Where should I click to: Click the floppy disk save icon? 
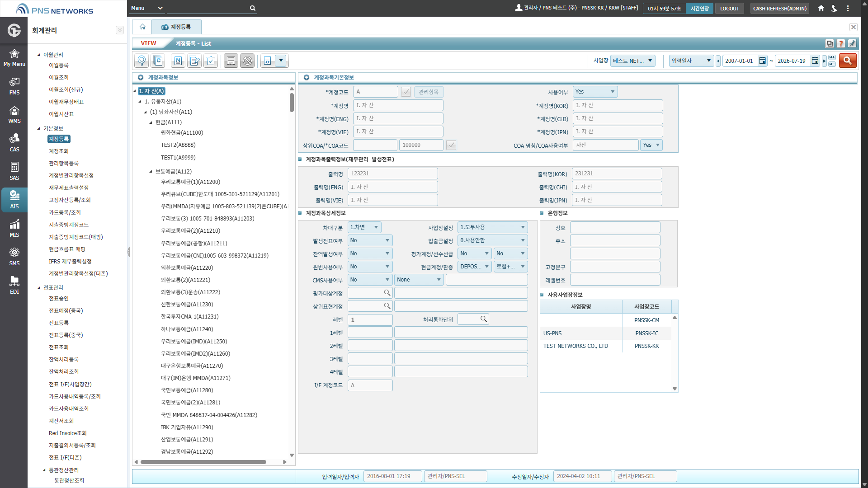click(x=231, y=61)
